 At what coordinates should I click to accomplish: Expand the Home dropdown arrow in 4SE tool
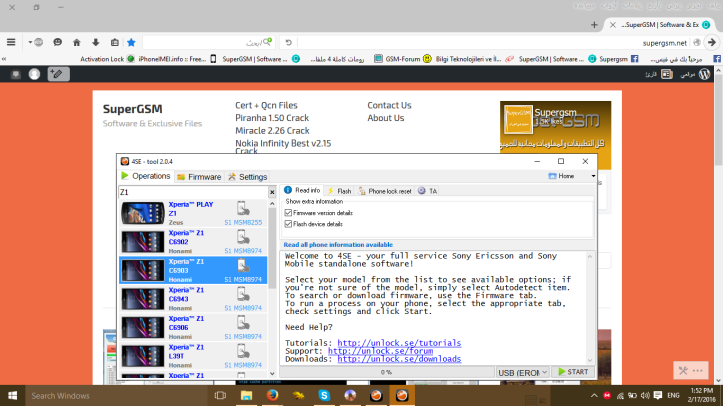point(593,176)
